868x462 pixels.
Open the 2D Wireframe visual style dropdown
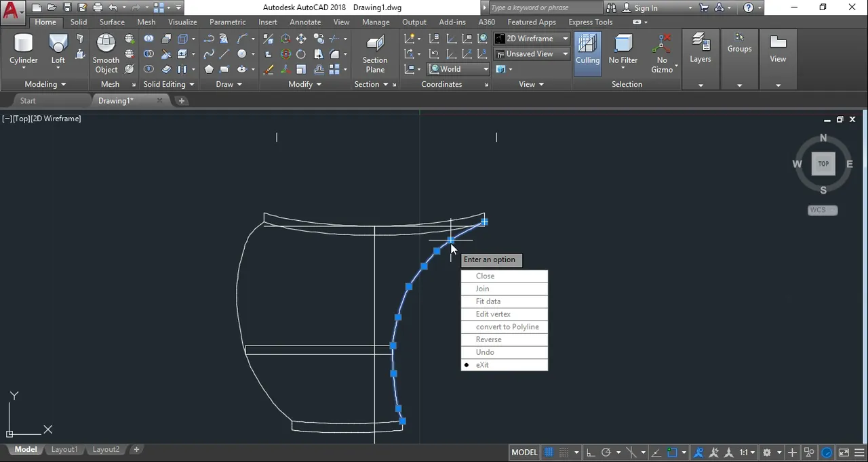(x=532, y=39)
